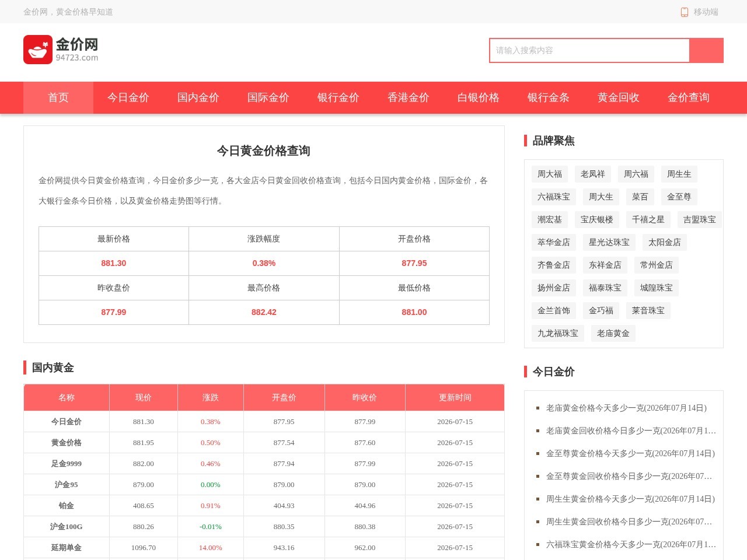Click the 老庙黄金 brand tag
This screenshot has height=560, width=747.
pyautogui.click(x=613, y=333)
